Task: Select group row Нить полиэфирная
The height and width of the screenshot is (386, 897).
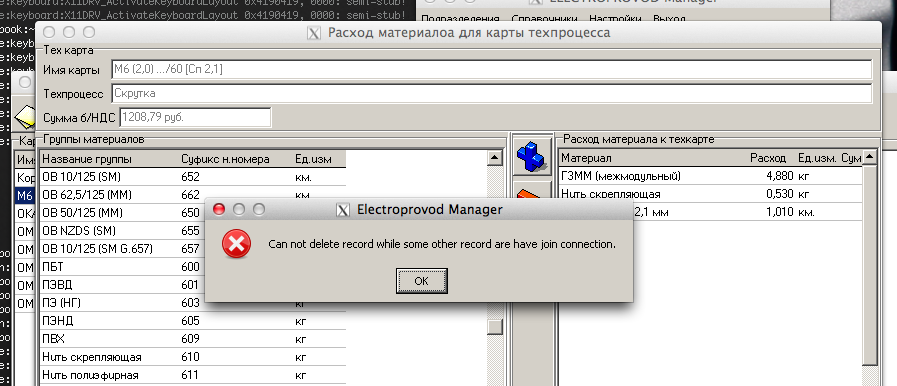Action: tap(193, 375)
